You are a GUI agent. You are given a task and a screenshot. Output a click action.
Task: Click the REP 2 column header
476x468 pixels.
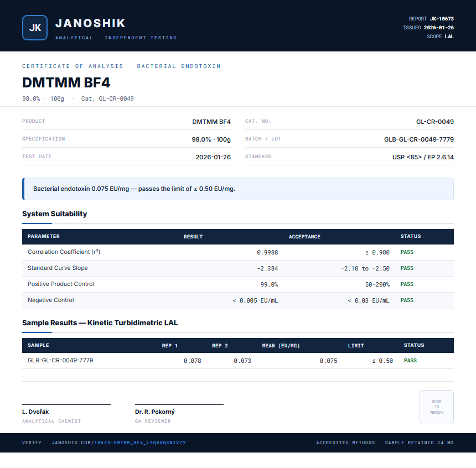pos(220,346)
